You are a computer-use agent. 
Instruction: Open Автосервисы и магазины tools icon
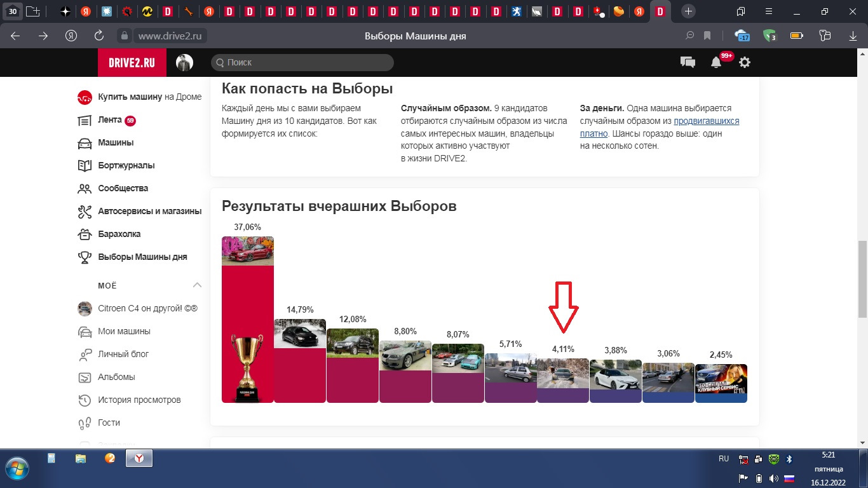pos(85,211)
